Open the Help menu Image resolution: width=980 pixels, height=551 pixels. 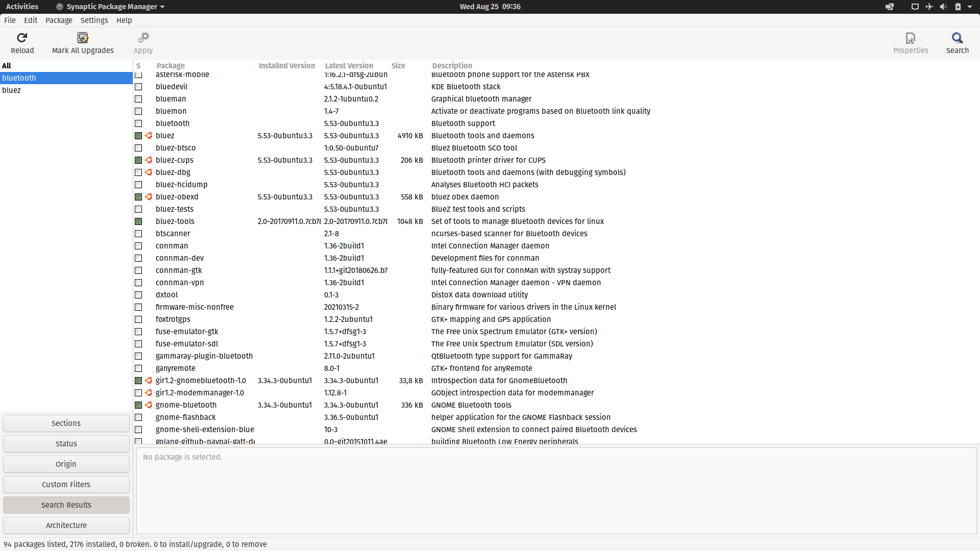tap(124, 20)
